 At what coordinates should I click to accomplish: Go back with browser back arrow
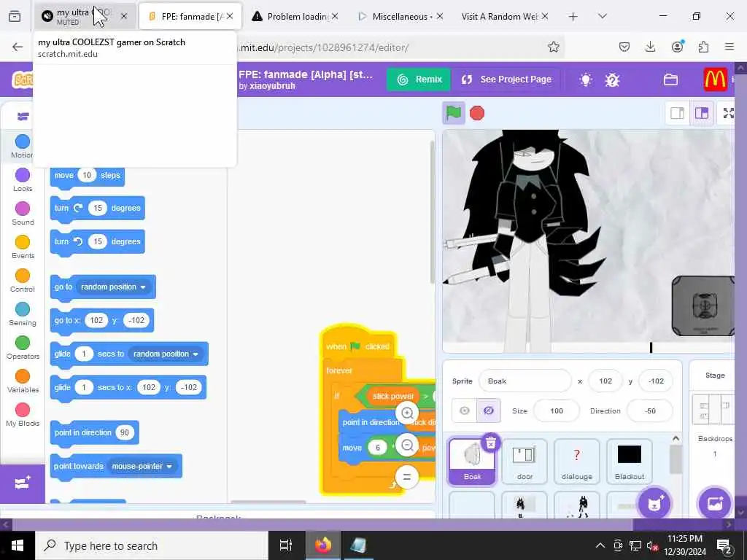tap(18, 47)
